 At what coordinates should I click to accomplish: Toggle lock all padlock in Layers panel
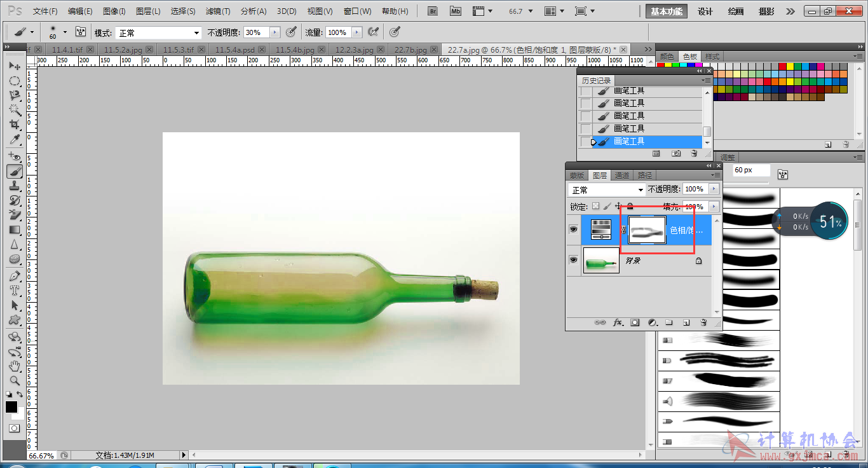click(630, 206)
